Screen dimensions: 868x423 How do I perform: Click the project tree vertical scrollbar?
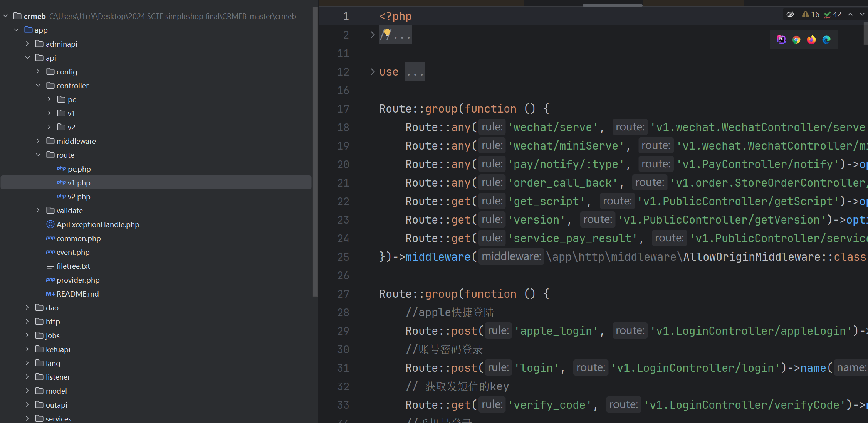(x=315, y=152)
